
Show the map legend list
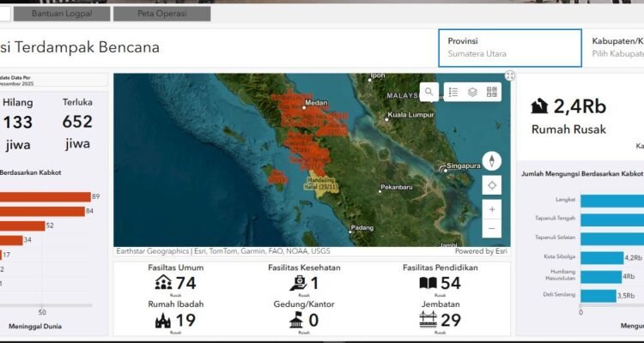tap(453, 92)
